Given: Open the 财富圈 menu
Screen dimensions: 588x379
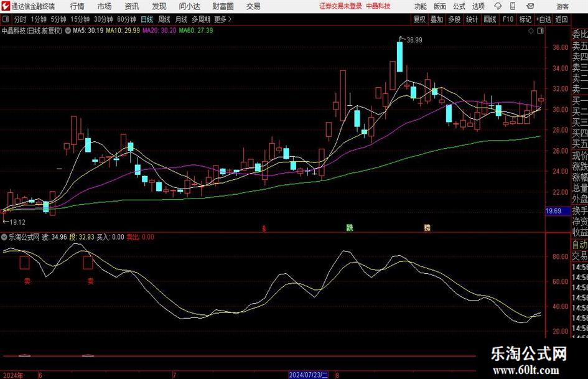Looking at the screenshot, I should pyautogui.click(x=223, y=6).
